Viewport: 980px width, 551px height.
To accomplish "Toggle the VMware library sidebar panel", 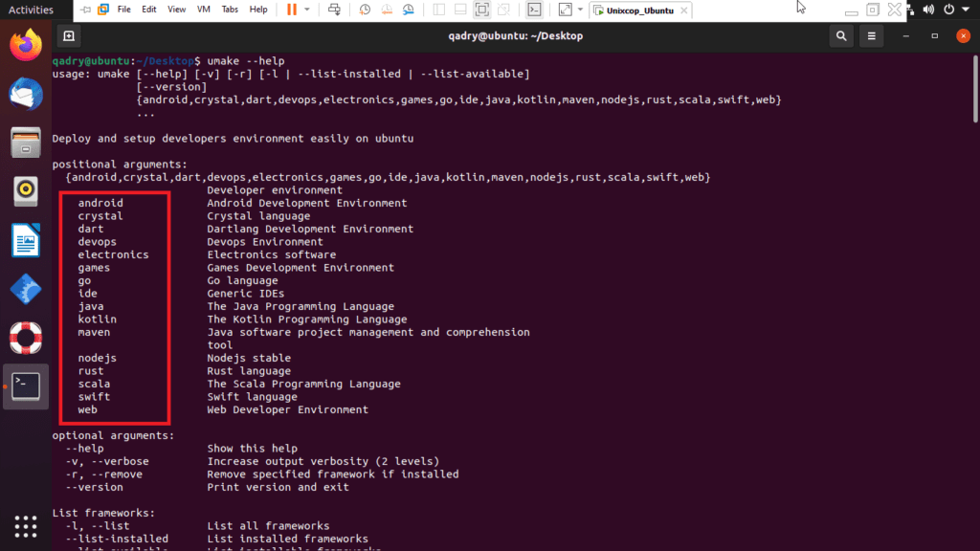I will tap(438, 10).
